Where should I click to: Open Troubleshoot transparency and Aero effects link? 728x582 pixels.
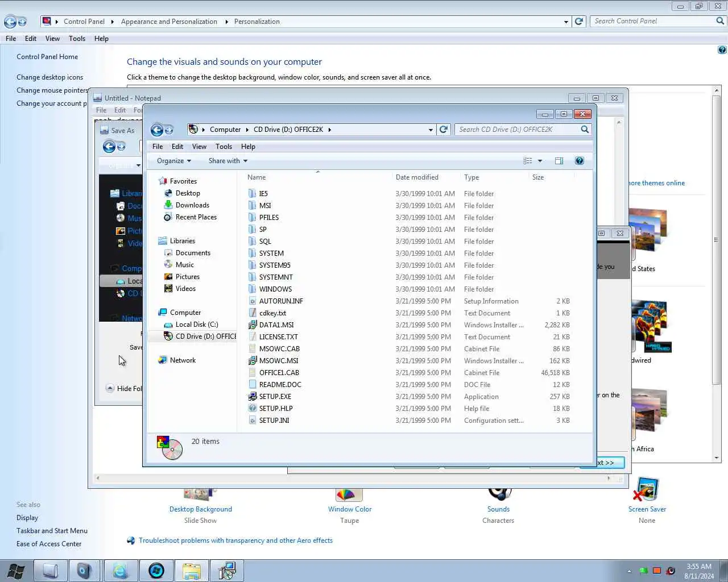[x=235, y=541]
